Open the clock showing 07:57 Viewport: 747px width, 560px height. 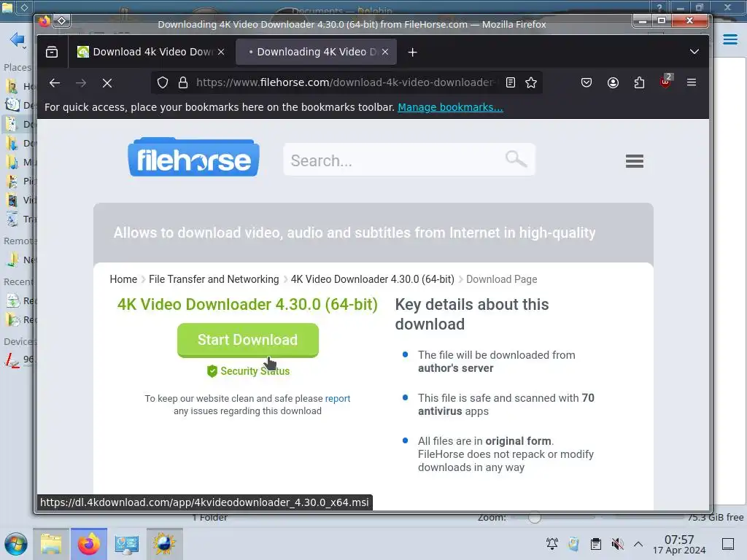coord(679,544)
